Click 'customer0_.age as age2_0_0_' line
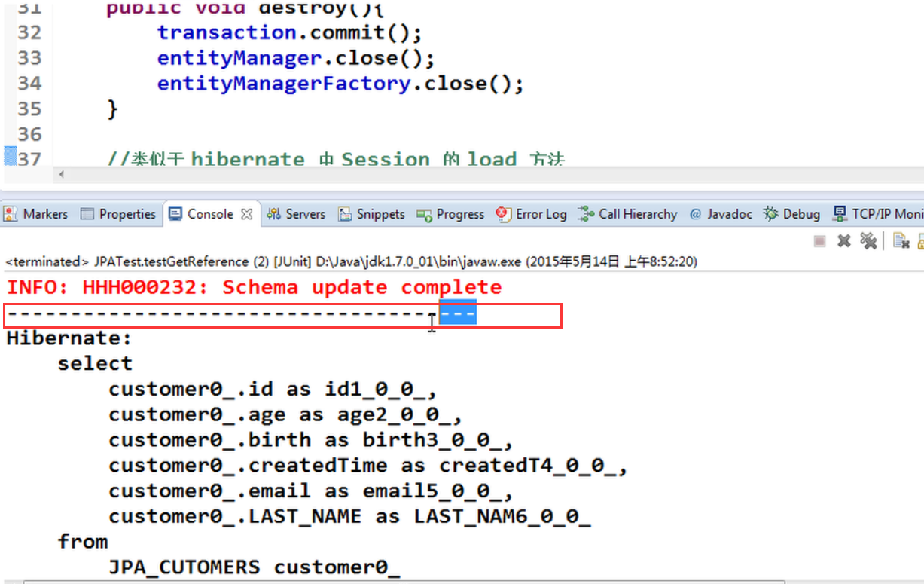The height and width of the screenshot is (584, 924). 285,414
